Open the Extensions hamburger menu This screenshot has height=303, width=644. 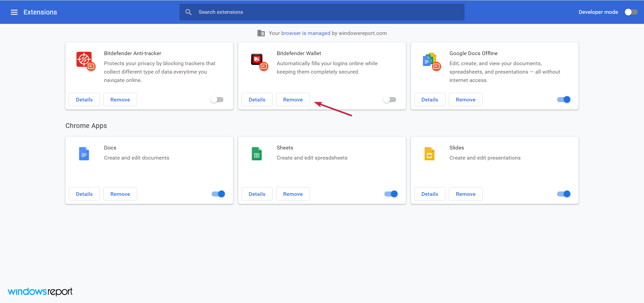(x=14, y=12)
